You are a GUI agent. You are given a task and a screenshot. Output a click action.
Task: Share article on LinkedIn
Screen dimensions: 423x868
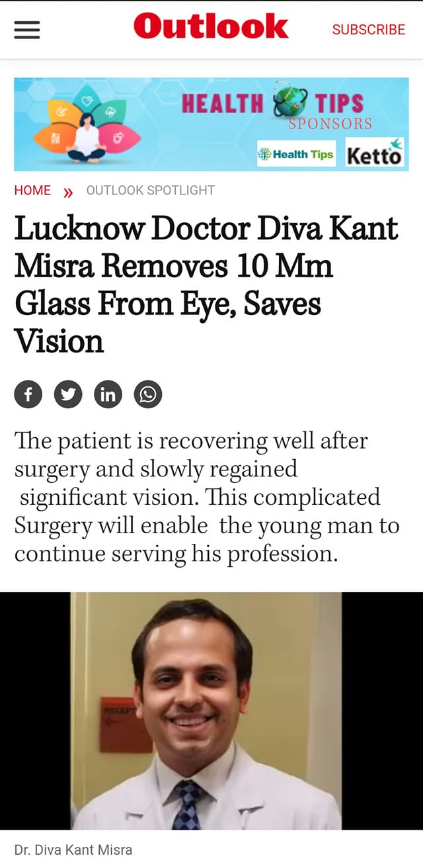108,395
